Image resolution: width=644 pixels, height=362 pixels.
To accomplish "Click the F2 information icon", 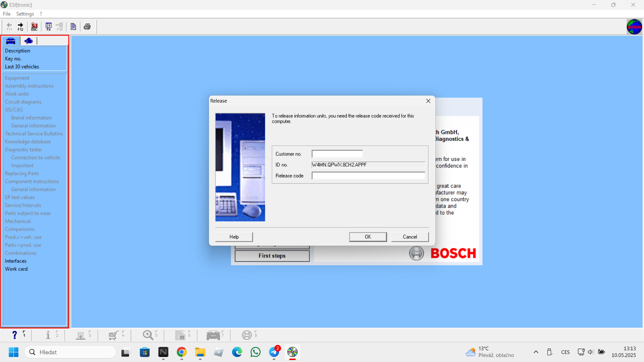I will 48,335.
